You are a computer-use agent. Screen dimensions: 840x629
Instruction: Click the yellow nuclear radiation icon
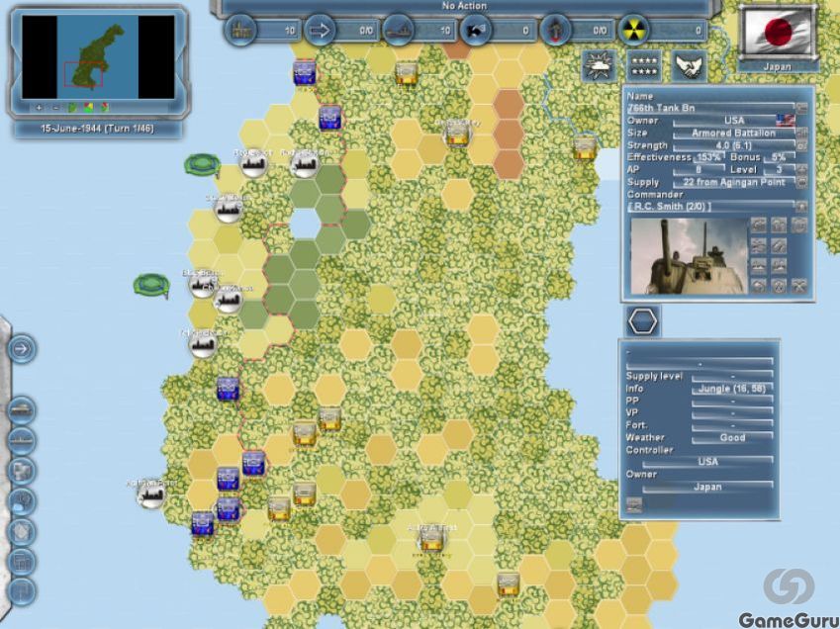634,30
